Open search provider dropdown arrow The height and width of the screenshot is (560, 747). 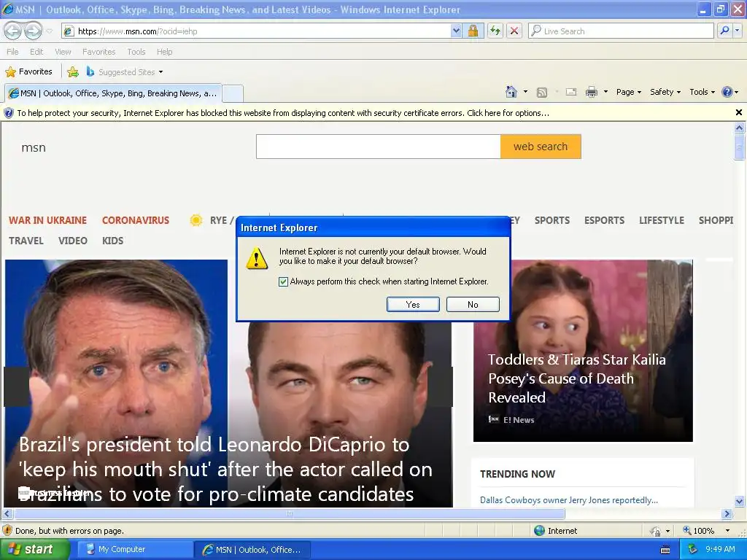738,31
